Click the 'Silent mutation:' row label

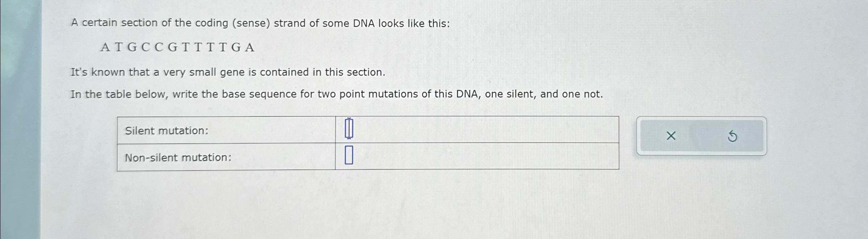pyautogui.click(x=166, y=131)
